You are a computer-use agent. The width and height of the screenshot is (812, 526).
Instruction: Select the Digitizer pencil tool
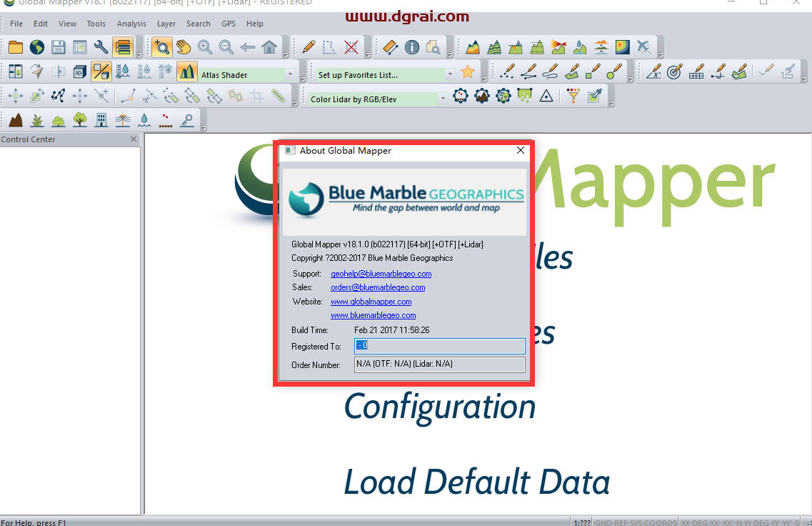(x=309, y=47)
